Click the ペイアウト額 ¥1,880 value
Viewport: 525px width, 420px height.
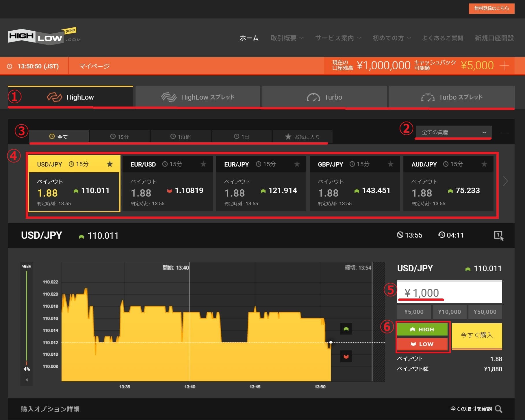(x=493, y=369)
